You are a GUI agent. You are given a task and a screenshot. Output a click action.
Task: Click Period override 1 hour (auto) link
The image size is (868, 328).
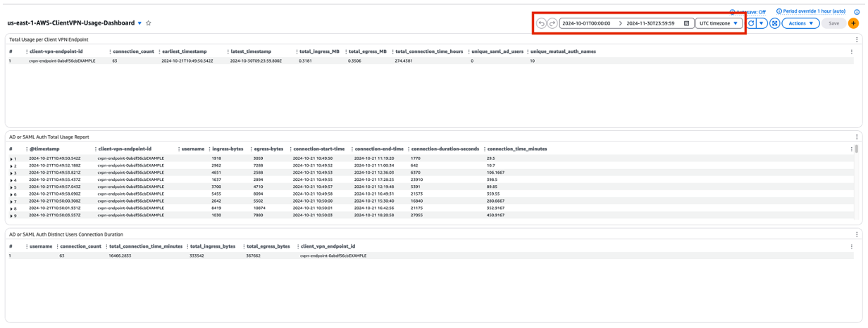[810, 11]
